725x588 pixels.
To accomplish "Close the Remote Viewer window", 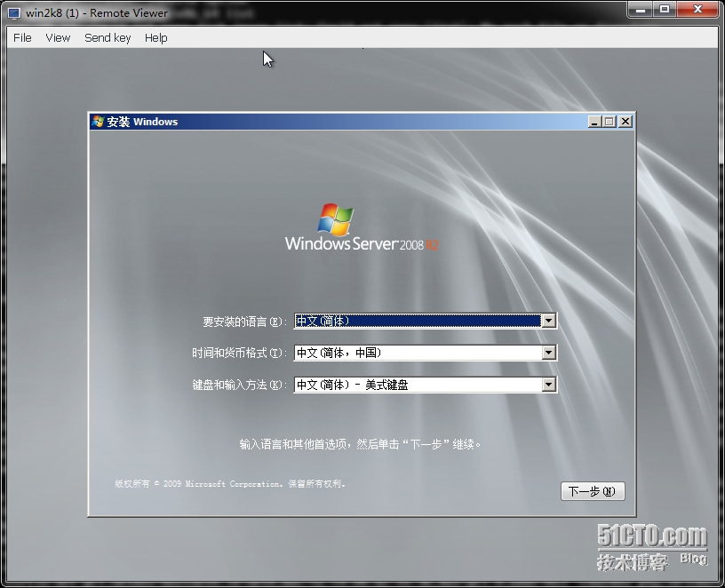I will pyautogui.click(x=697, y=10).
